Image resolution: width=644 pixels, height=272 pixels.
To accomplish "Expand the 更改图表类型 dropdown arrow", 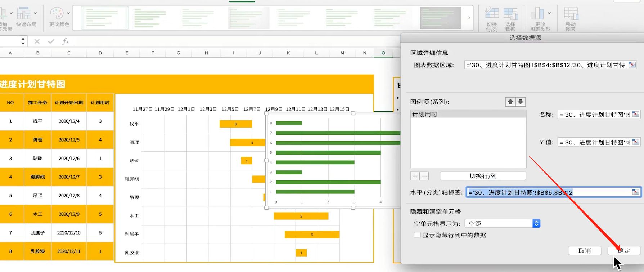I will [549, 13].
